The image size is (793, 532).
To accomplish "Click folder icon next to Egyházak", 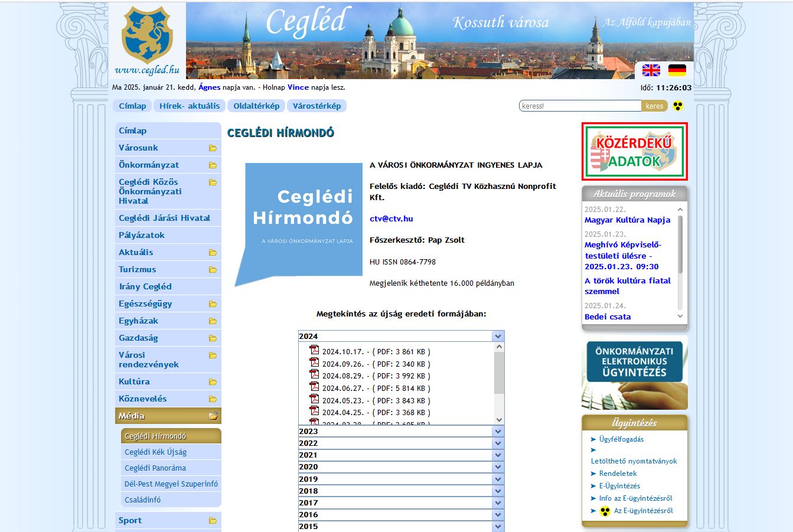I will click(213, 321).
